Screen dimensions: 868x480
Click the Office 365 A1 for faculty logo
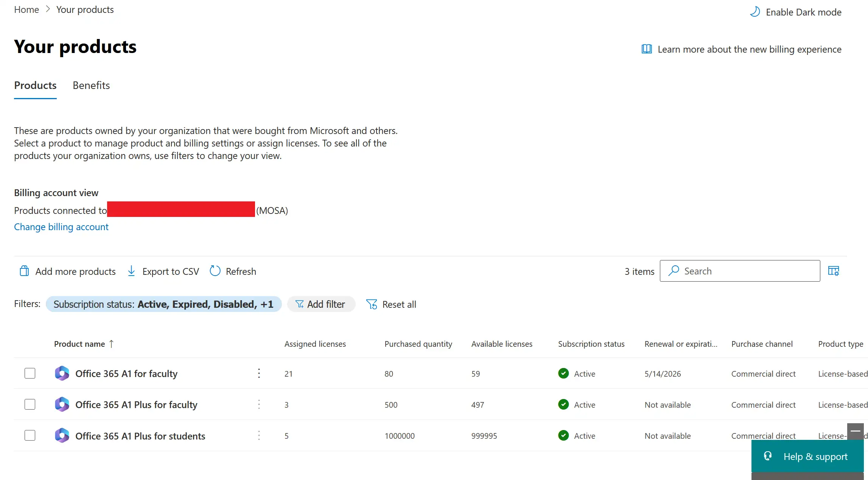(62, 374)
